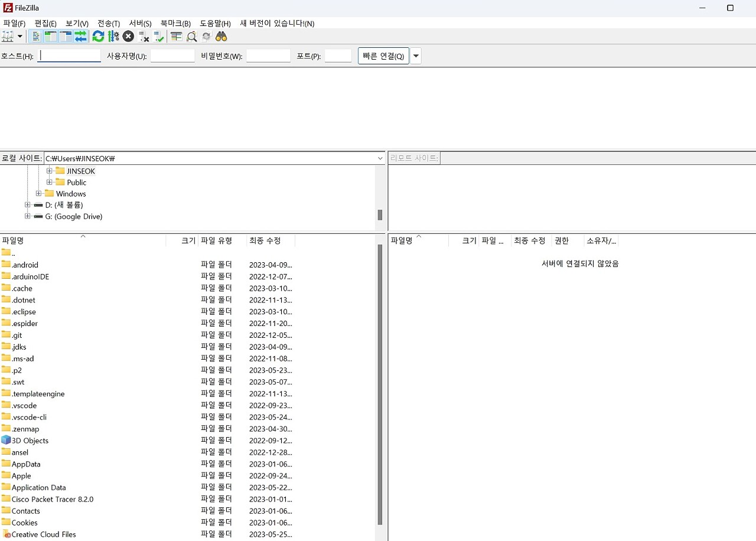This screenshot has width=756, height=541.
Task: Sort remote list by 소유자 header
Action: pos(601,240)
